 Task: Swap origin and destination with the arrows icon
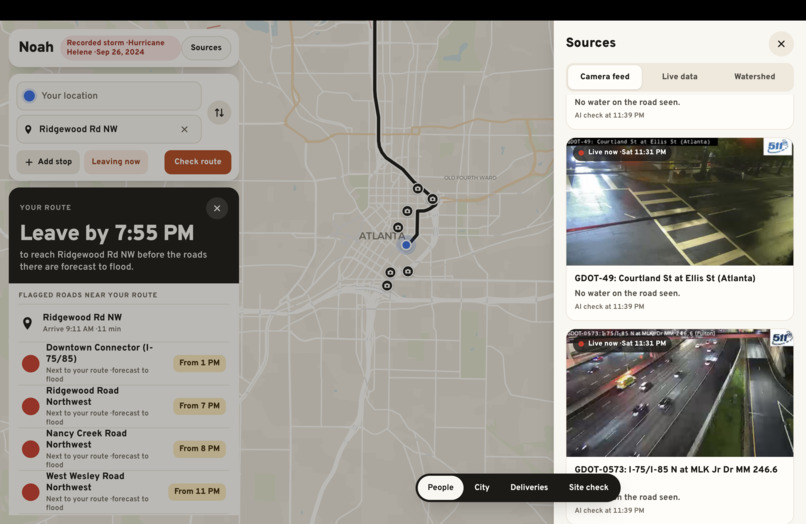pos(219,113)
